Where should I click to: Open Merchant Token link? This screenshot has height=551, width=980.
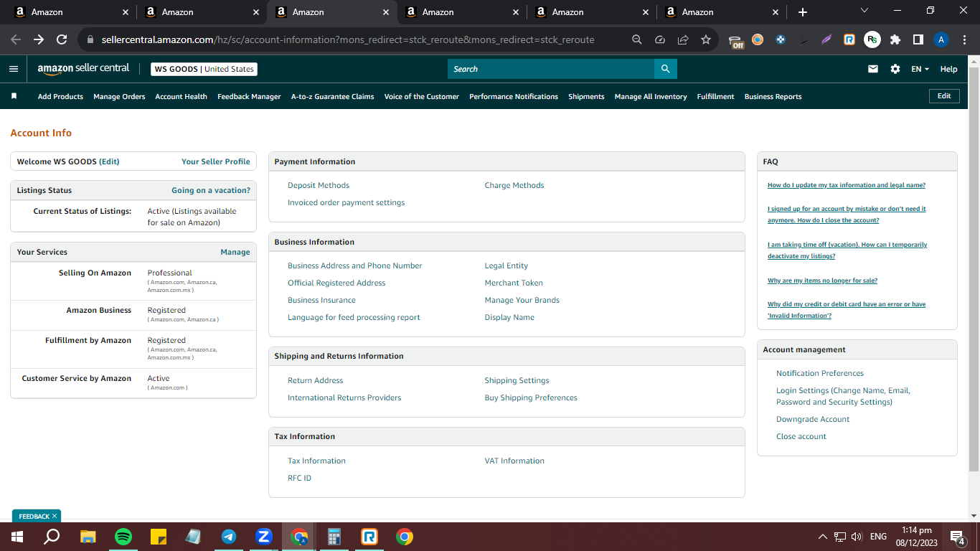(x=514, y=283)
